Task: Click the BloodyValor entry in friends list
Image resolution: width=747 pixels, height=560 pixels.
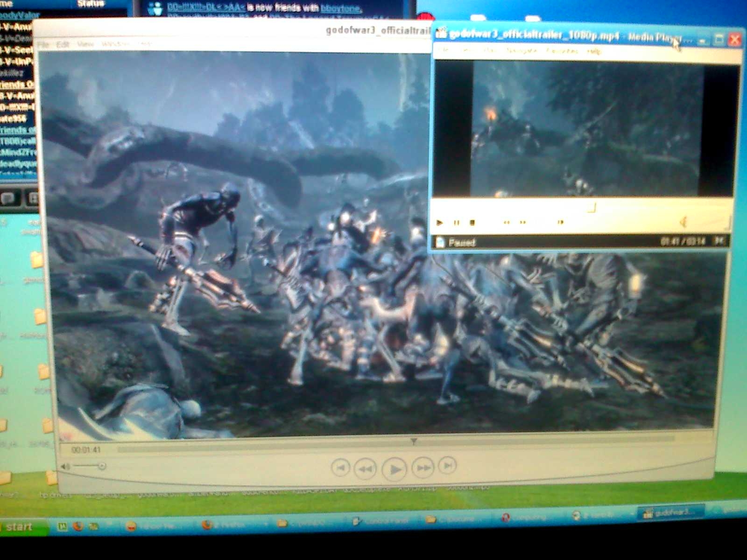Action: click(19, 15)
